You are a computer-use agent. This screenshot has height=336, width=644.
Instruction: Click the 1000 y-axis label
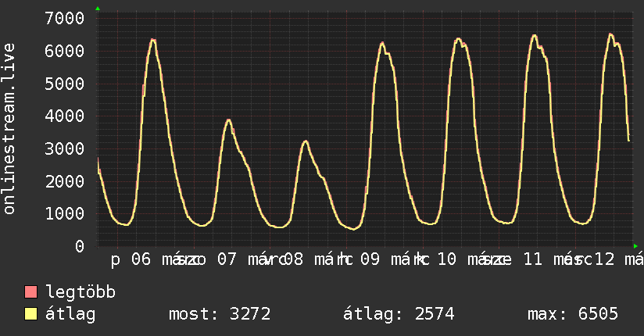[65, 213]
